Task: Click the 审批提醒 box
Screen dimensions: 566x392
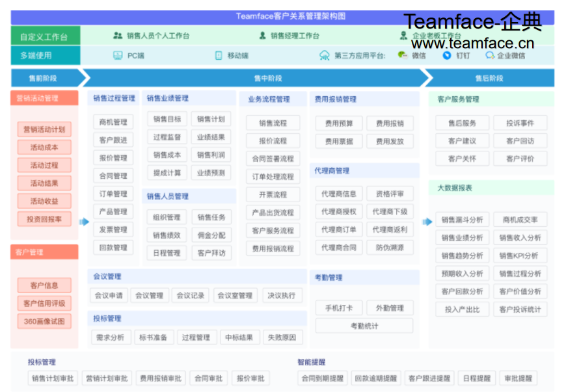Action: pos(519,378)
